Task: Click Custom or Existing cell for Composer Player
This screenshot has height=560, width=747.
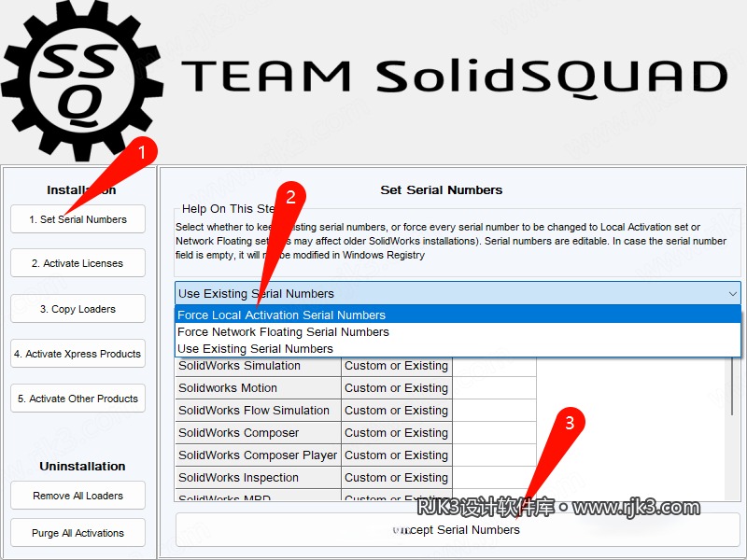Action: [396, 455]
